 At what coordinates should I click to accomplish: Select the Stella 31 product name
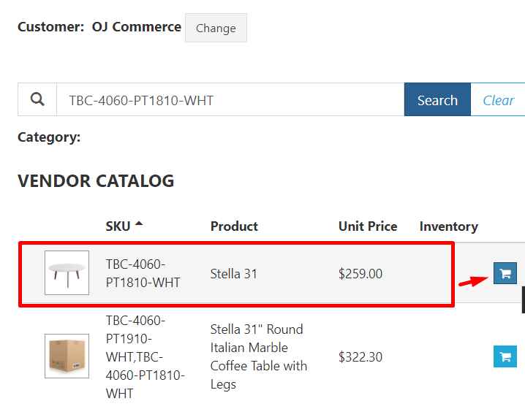coord(233,274)
